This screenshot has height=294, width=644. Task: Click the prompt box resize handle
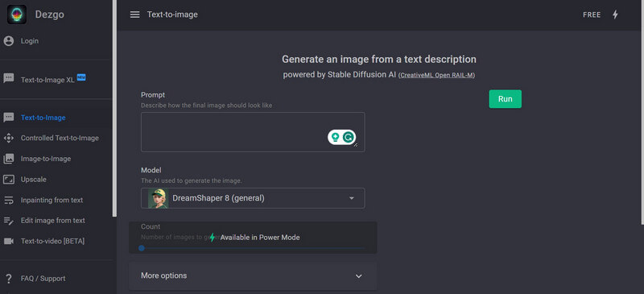tap(355, 144)
